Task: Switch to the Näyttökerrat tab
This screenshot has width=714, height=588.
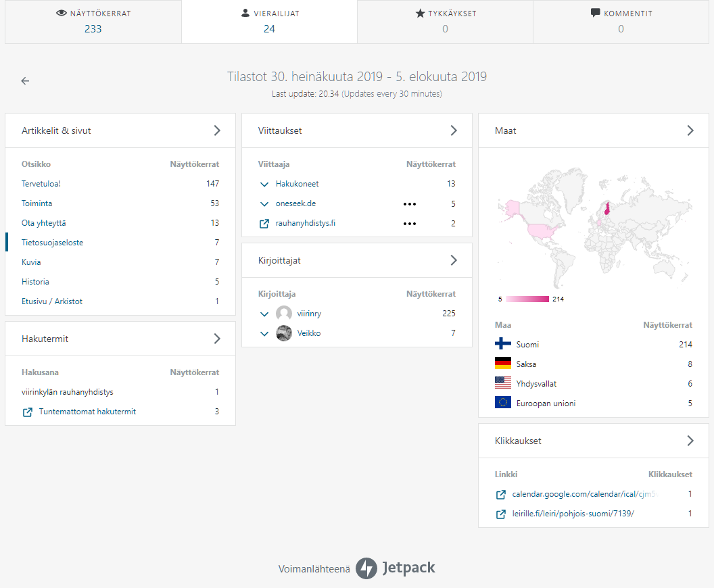Action: click(93, 22)
